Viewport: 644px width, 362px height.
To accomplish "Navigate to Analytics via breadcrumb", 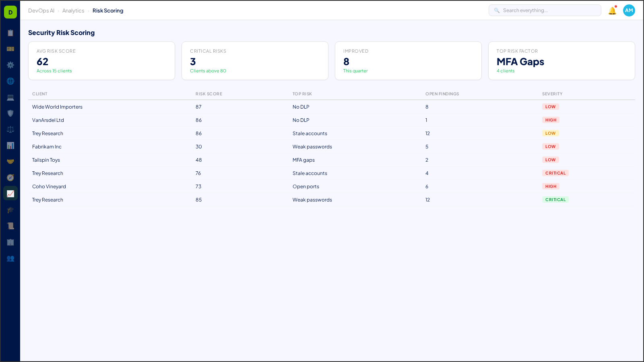I will point(73,10).
